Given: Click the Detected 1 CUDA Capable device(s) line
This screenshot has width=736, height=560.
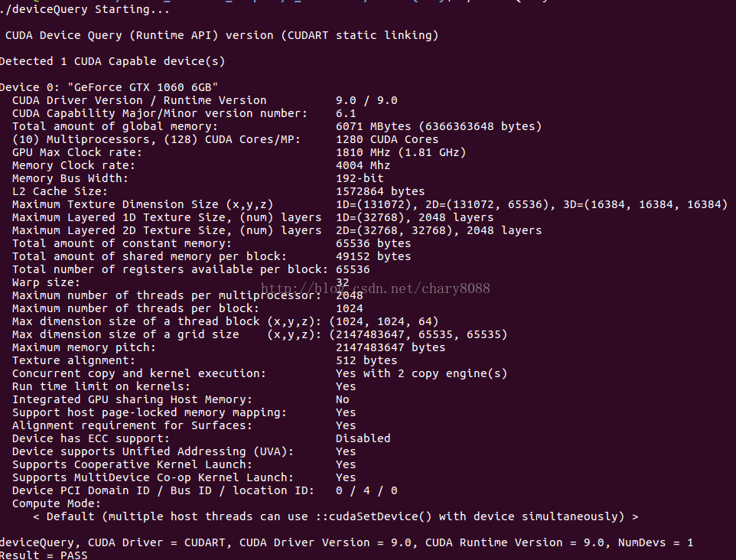Looking at the screenshot, I should coord(112,61).
